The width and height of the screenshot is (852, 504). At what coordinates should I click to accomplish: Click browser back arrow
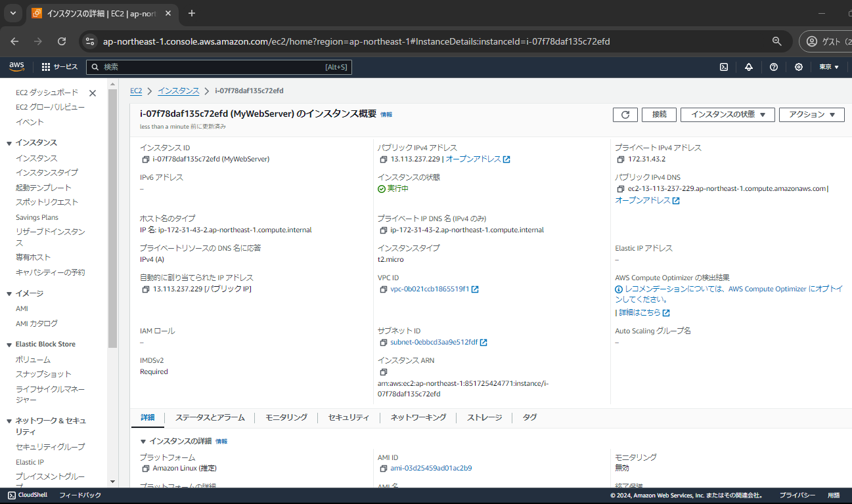14,41
